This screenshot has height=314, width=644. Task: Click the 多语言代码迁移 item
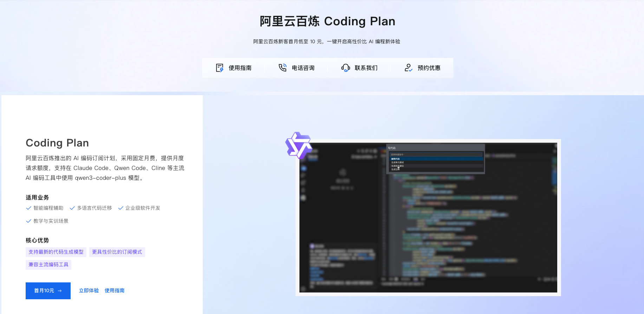click(91, 208)
